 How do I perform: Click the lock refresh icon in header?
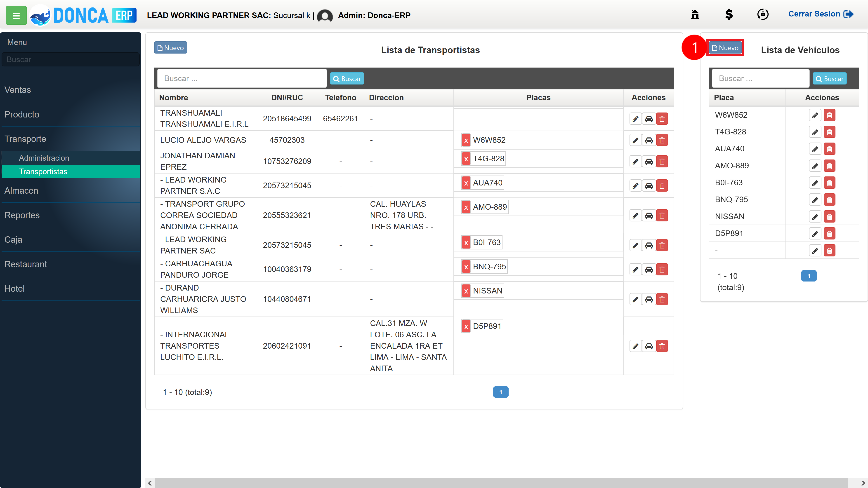(762, 14)
